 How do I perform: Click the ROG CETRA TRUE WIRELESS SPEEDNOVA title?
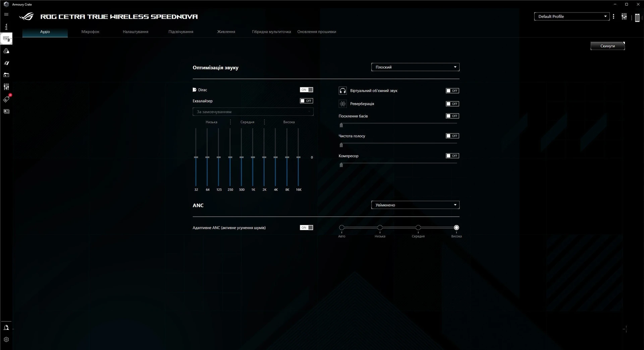pyautogui.click(x=119, y=16)
